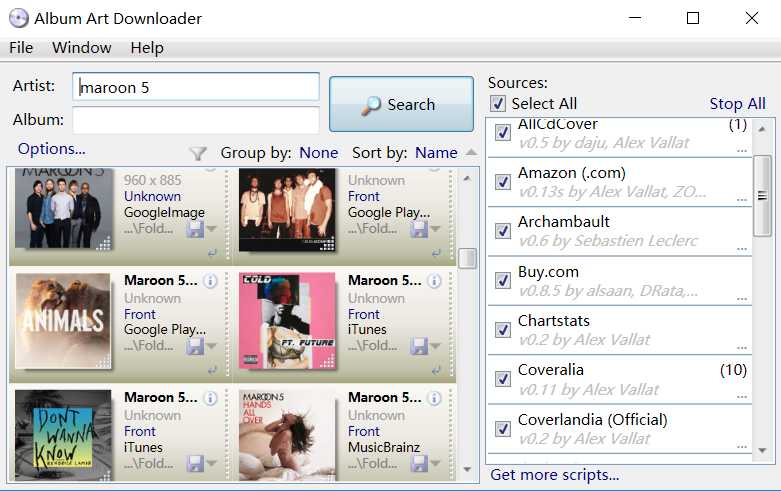781x491 pixels.
Task: Click Get more scripts... link
Action: (x=555, y=475)
